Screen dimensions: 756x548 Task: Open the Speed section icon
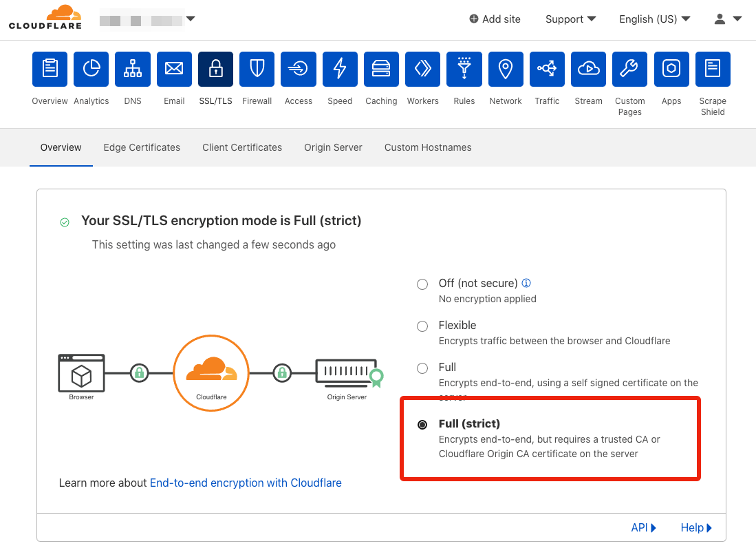point(339,69)
